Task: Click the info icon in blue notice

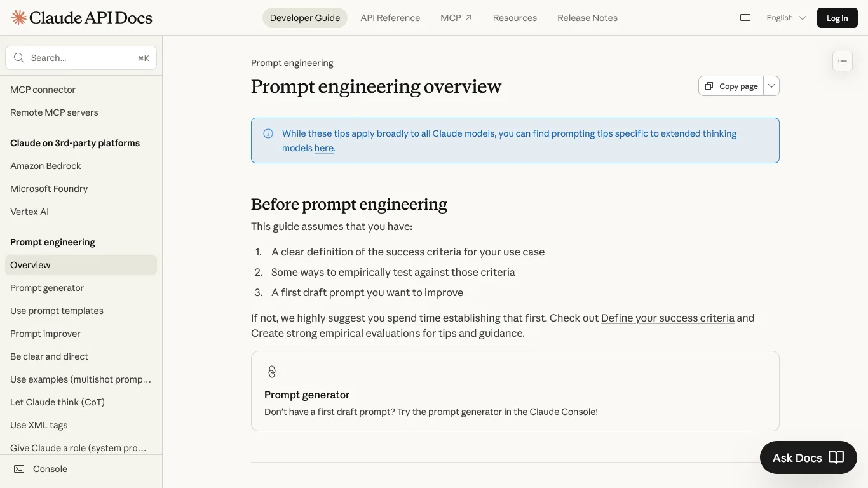Action: coord(268,133)
